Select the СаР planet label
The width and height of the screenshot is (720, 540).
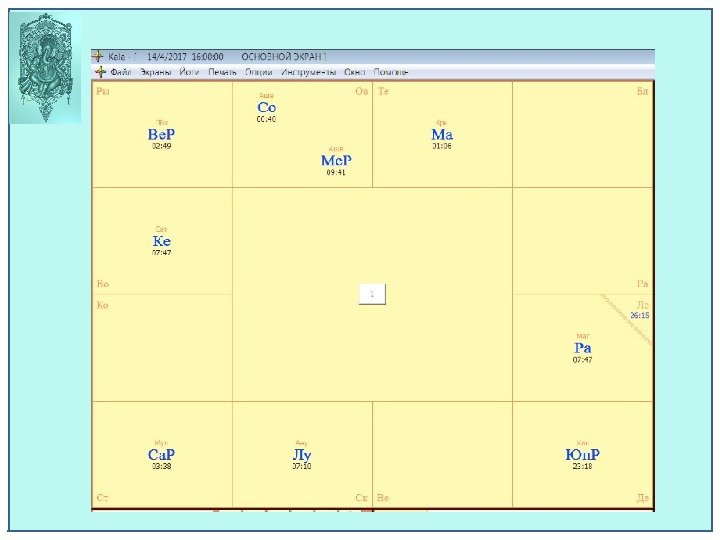161,455
